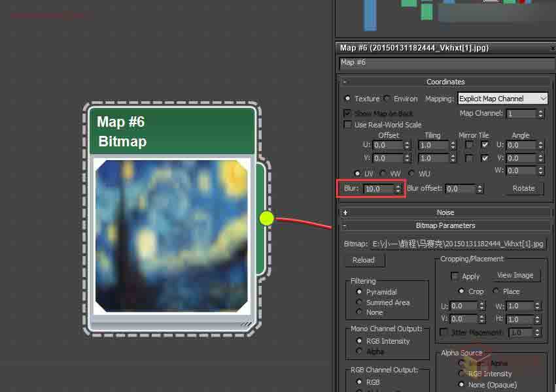Click the Blur offset value field
Screen dimensions: 556x392
click(x=460, y=189)
